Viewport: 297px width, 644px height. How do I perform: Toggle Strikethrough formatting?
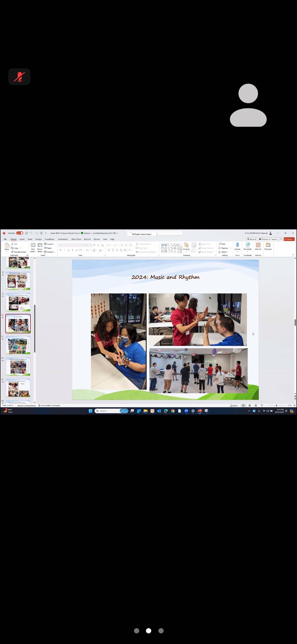pos(76,250)
